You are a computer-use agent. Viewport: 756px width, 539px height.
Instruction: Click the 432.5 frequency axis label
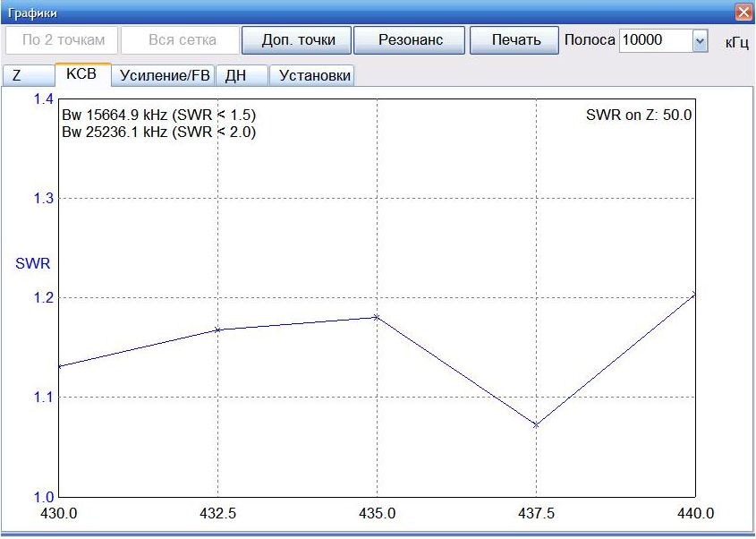[218, 513]
